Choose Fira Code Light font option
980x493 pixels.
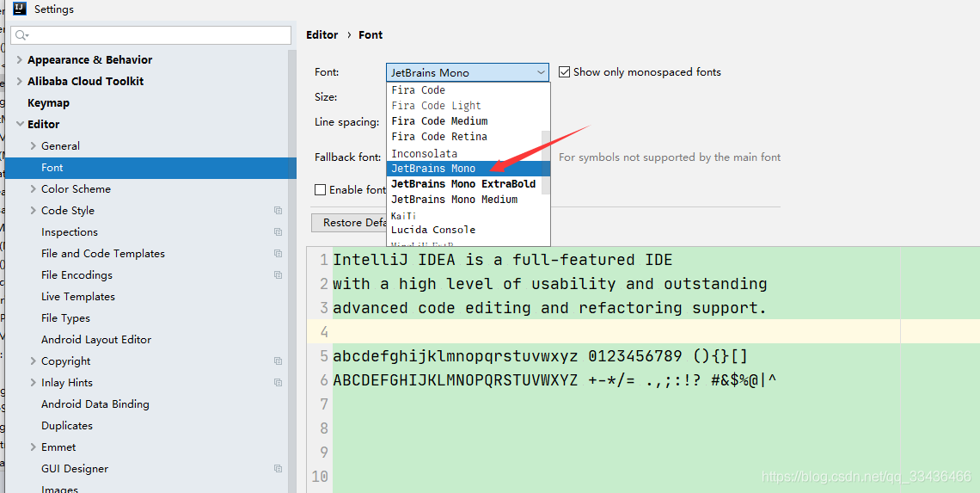(463, 106)
